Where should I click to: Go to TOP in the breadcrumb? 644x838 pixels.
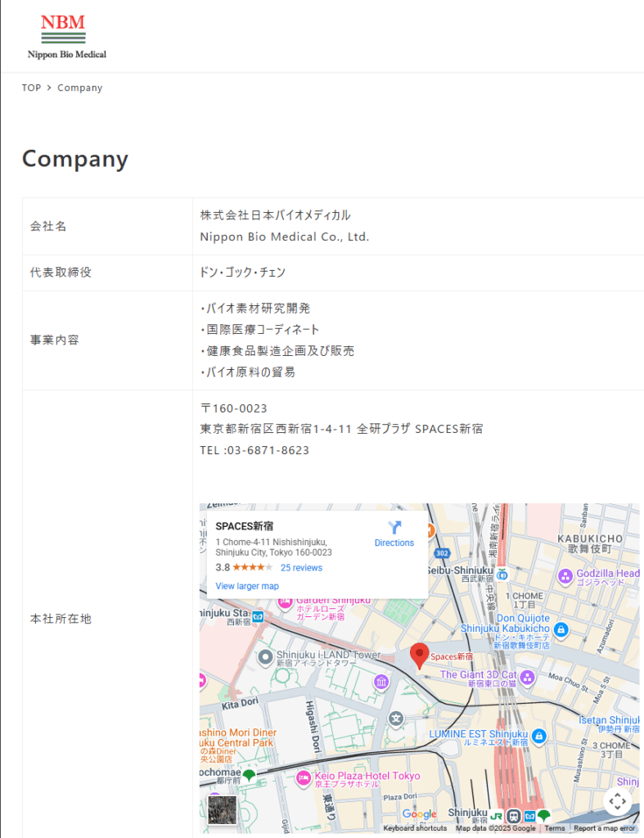click(x=31, y=88)
